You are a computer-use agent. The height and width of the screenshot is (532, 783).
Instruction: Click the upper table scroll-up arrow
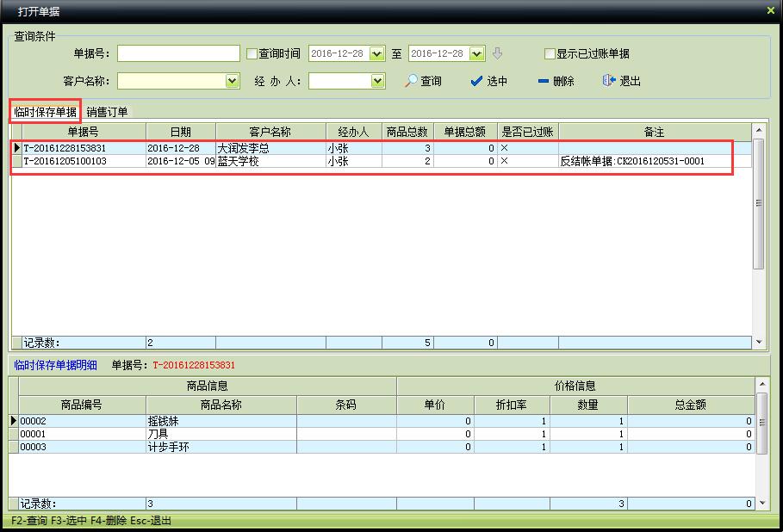(759, 130)
